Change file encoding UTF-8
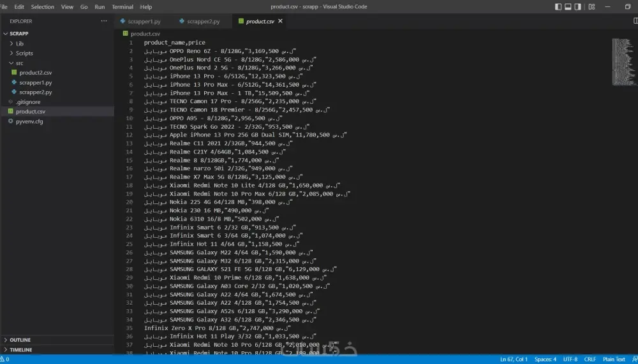 click(x=570, y=360)
